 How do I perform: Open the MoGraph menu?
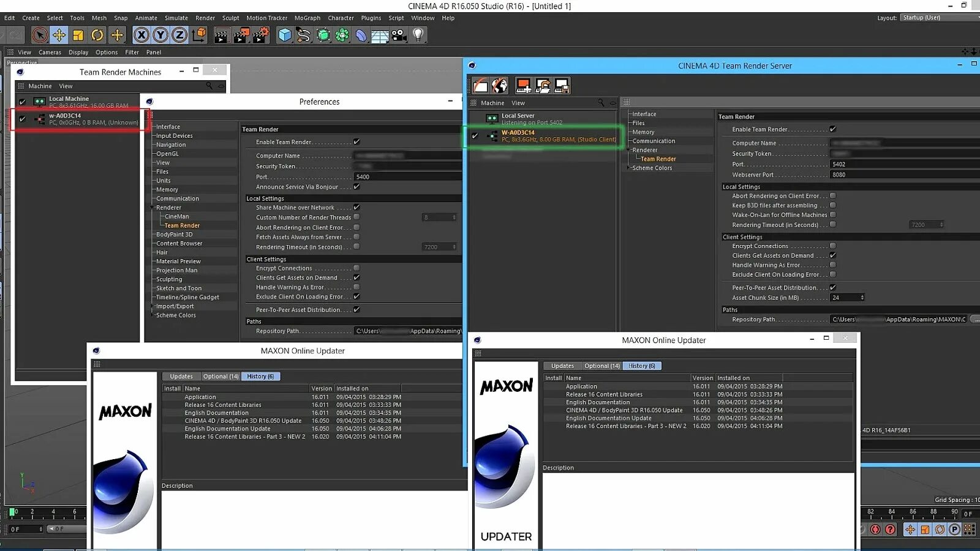coord(307,18)
